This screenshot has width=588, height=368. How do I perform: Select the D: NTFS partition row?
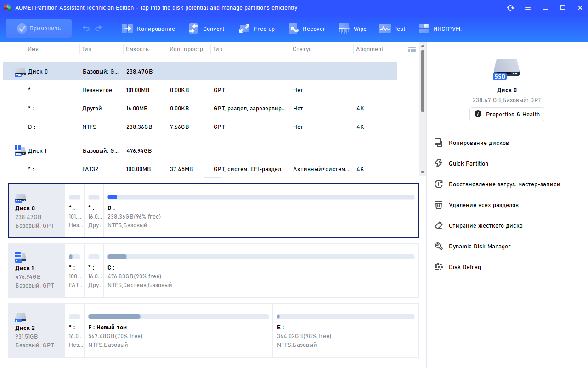pyautogui.click(x=200, y=127)
